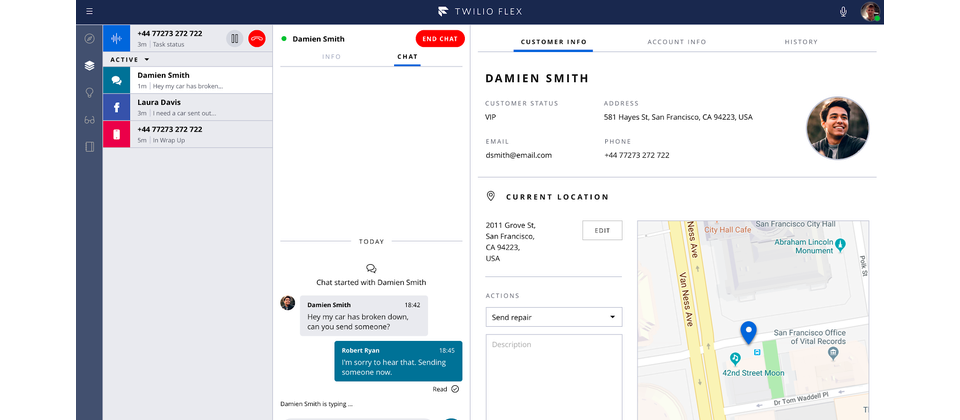Click Damien Smith's small chat avatar

click(288, 303)
